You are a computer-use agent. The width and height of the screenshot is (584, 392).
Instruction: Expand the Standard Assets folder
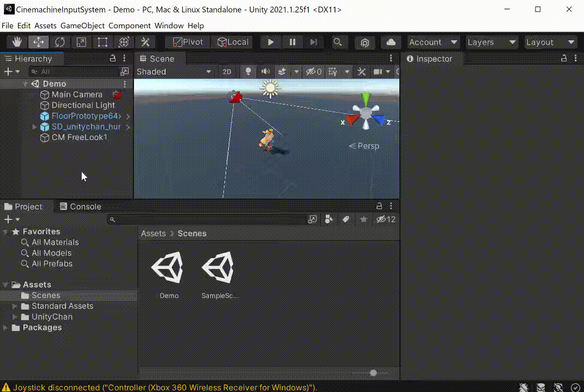click(15, 307)
